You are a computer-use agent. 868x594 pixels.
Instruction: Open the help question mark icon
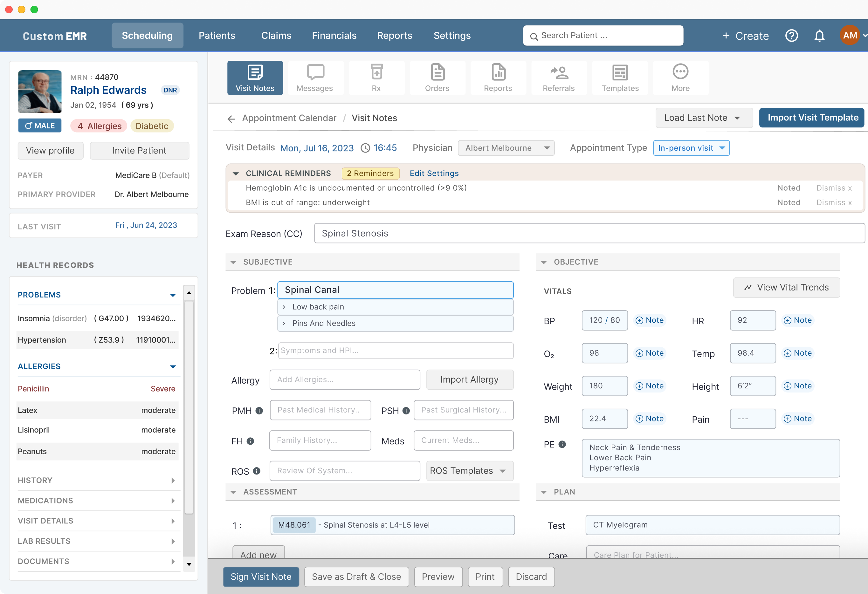point(791,36)
